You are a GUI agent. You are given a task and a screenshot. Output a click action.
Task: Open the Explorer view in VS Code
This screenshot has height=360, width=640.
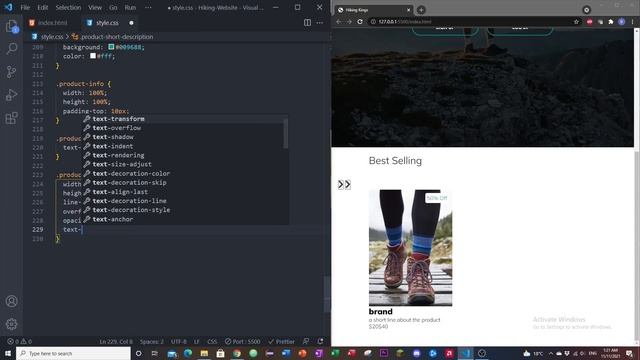pyautogui.click(x=11, y=27)
